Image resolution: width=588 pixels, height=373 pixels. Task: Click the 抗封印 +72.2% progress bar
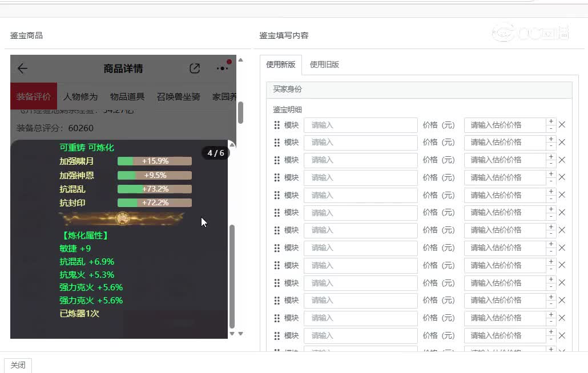(155, 202)
